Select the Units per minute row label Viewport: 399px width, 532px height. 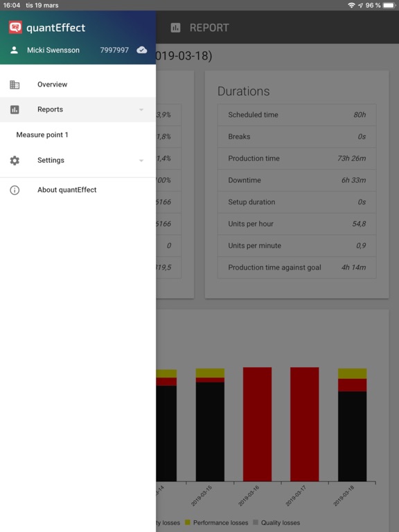coord(255,246)
